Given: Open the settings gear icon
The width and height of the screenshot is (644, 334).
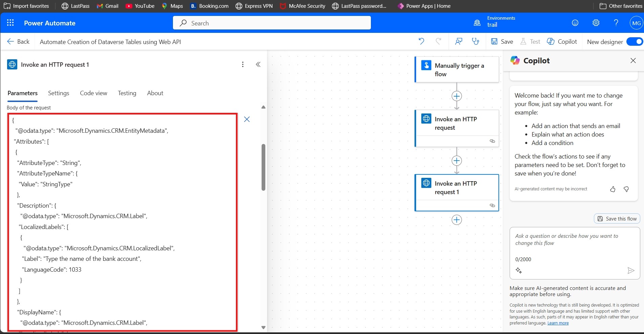Looking at the screenshot, I should click(x=596, y=23).
